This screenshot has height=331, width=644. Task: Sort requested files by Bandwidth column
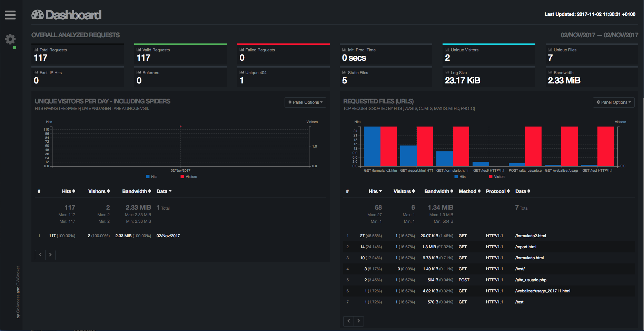pos(439,191)
